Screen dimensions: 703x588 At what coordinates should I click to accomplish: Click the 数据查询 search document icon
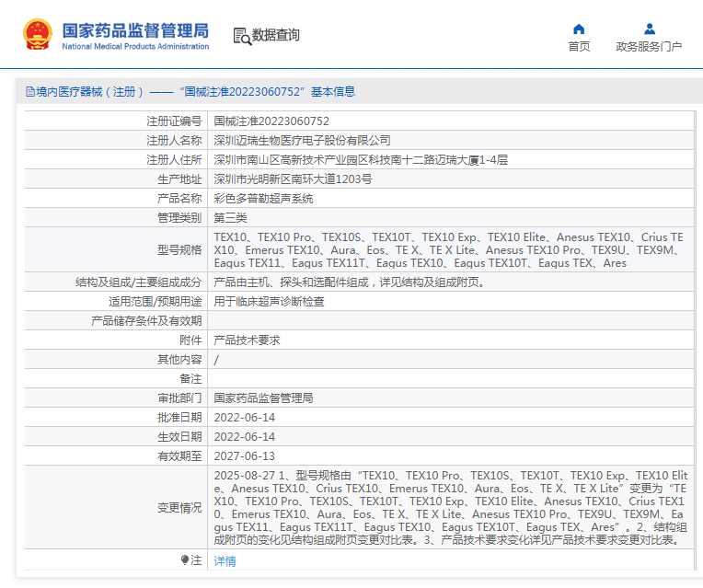click(x=242, y=36)
